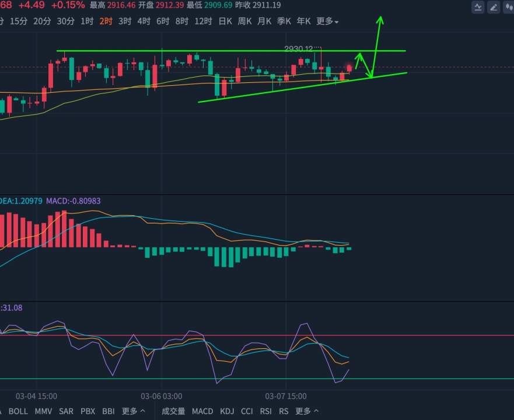Enable the BOLL overlay indicator
This screenshot has height=420, width=514.
18,411
